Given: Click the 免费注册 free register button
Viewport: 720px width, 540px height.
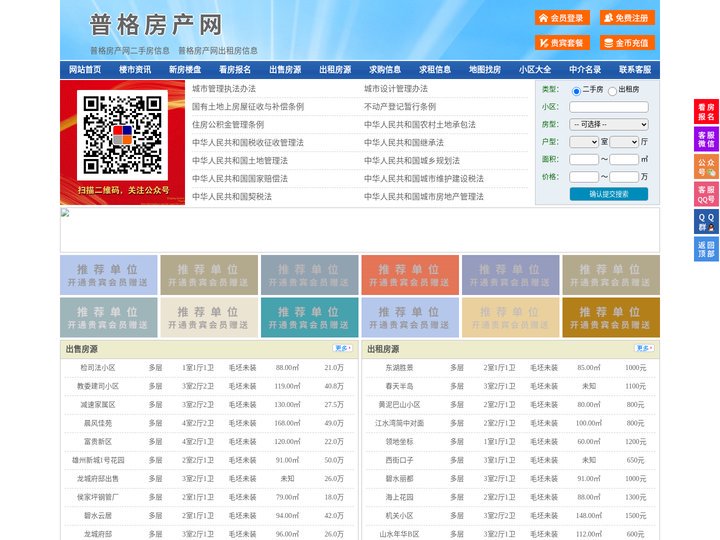Looking at the screenshot, I should [x=627, y=18].
